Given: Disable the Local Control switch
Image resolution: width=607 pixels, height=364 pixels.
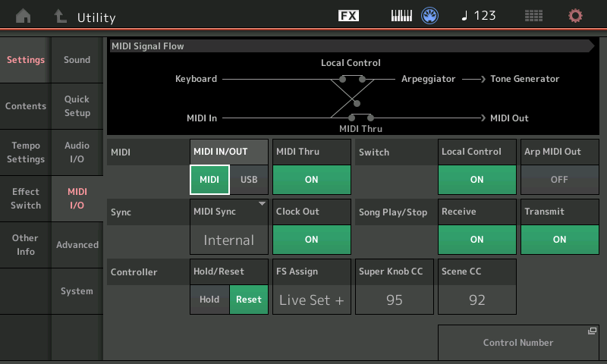Looking at the screenshot, I should (x=476, y=180).
